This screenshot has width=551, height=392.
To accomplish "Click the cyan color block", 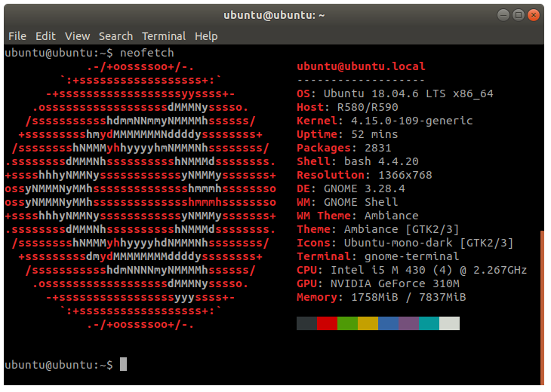I will pos(429,323).
